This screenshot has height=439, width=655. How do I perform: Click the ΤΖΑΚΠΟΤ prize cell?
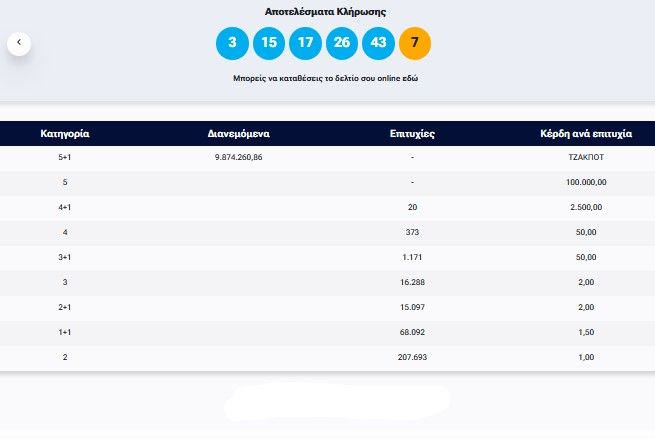point(585,158)
